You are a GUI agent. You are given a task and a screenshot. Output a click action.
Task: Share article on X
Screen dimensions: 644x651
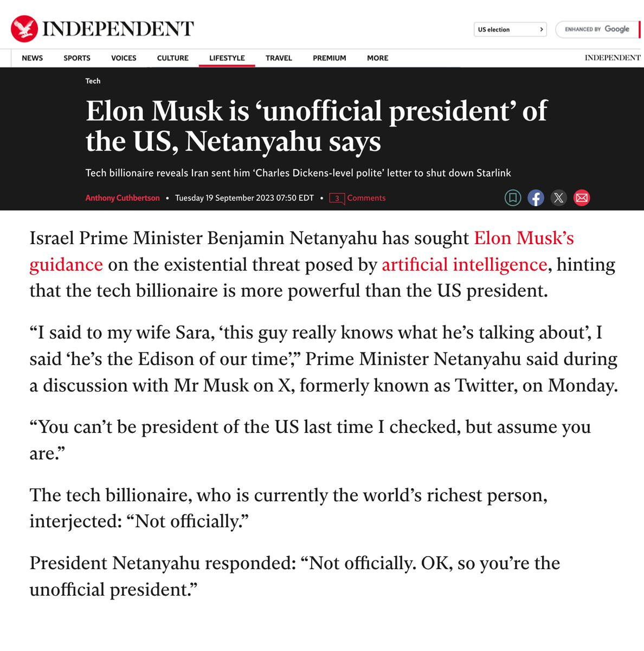558,198
